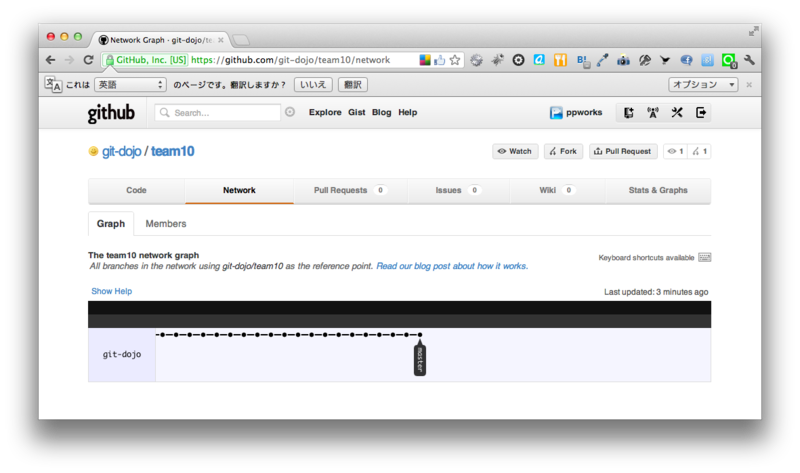Click the green circle extension icon
Image resolution: width=800 pixels, height=473 pixels.
click(x=729, y=61)
